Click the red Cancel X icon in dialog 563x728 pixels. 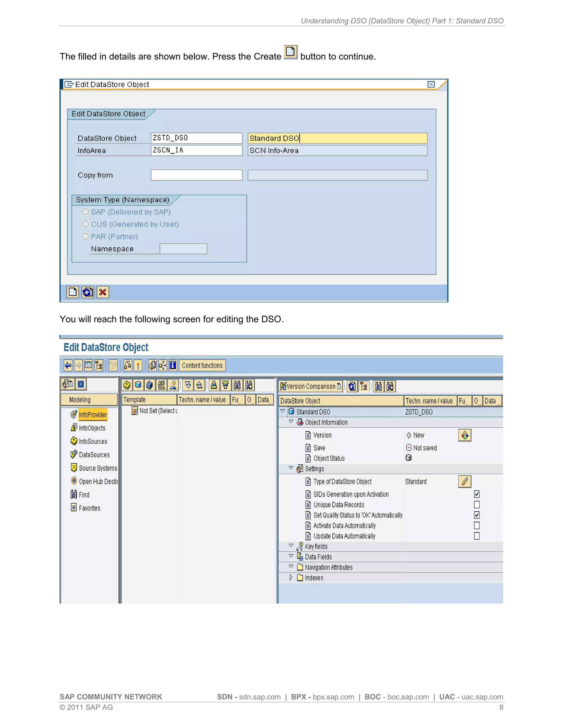click(x=103, y=292)
